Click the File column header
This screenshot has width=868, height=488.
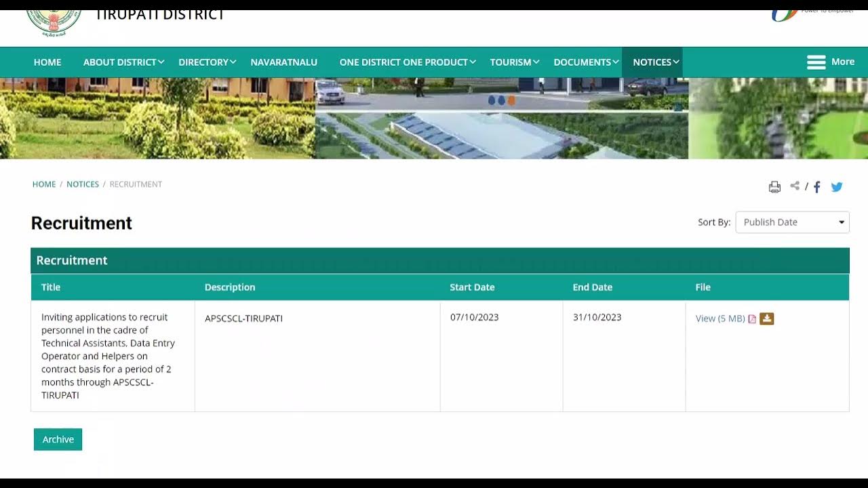(x=703, y=287)
